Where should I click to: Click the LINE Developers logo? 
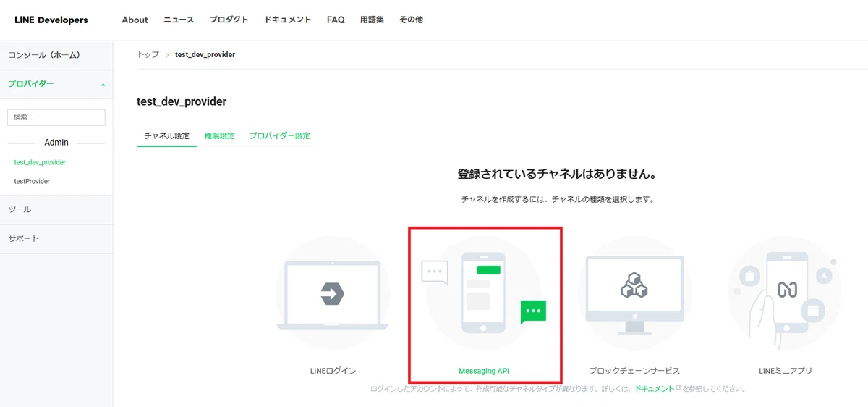pyautogui.click(x=51, y=20)
